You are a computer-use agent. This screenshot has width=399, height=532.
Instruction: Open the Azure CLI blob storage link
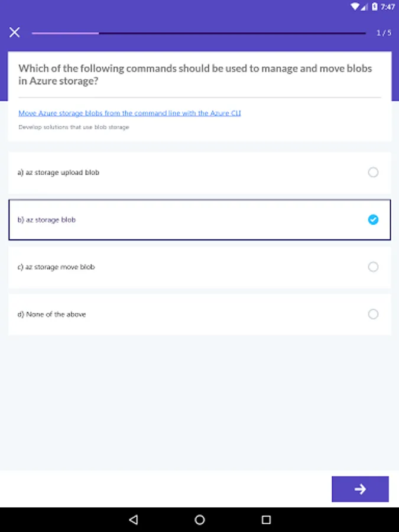pyautogui.click(x=131, y=113)
